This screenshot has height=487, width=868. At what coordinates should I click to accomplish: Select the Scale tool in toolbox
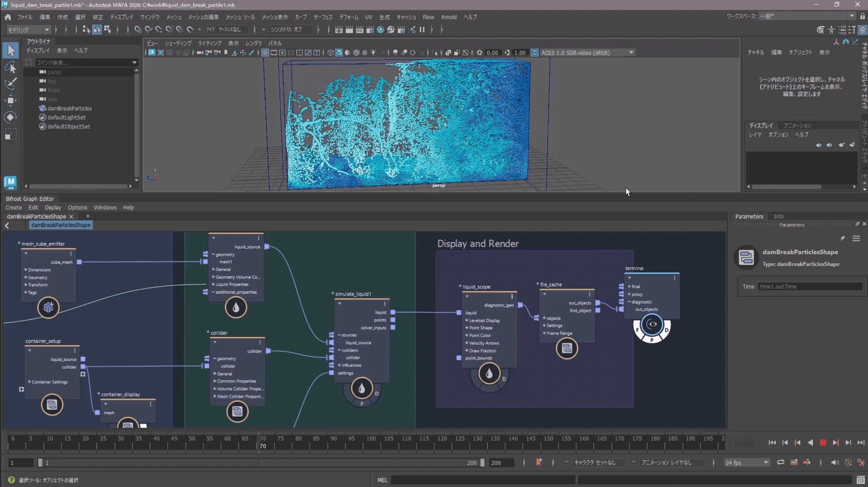(11, 134)
